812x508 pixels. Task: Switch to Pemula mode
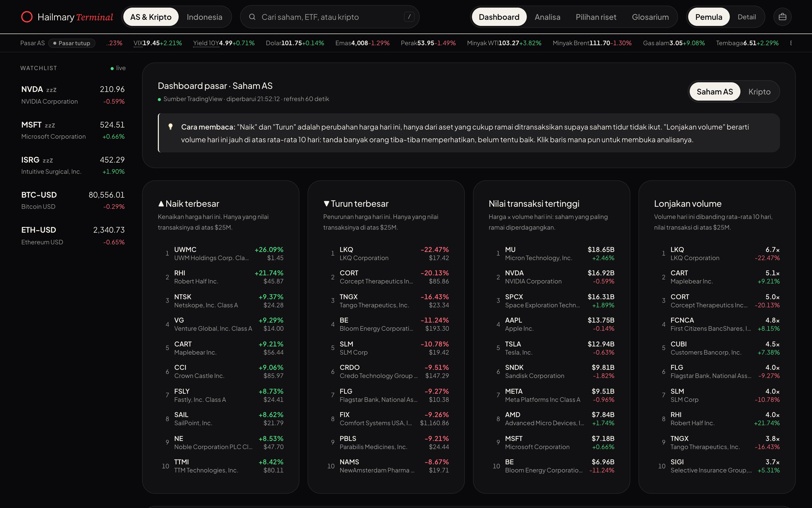[709, 17]
